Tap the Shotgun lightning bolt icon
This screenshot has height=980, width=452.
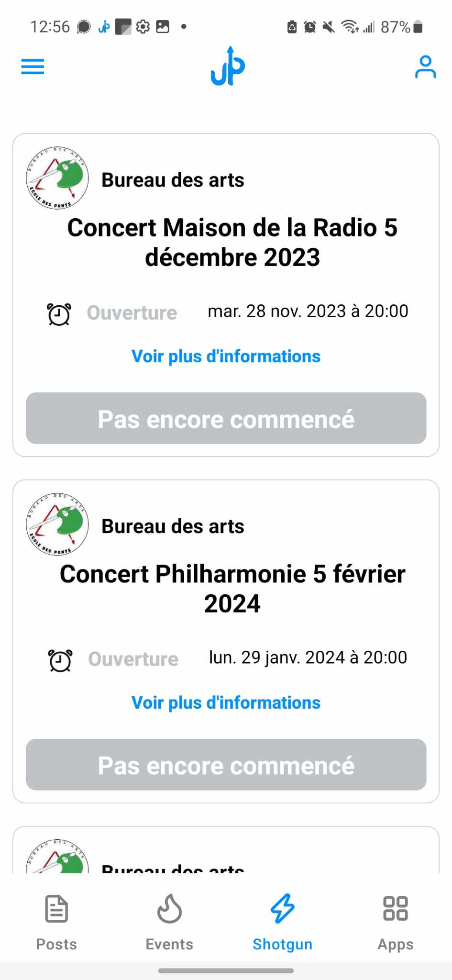coord(282,908)
